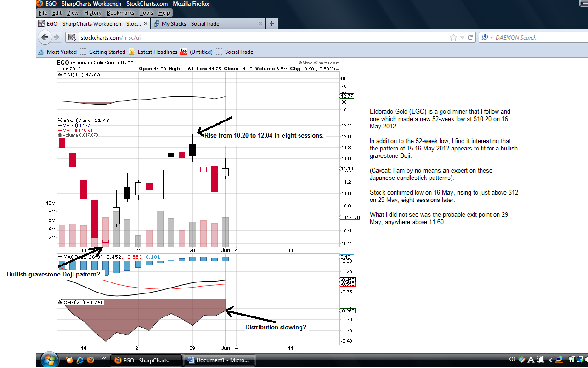588x368 pixels.
Task: Launch Internet Explorer from quick launch
Action: 80,360
